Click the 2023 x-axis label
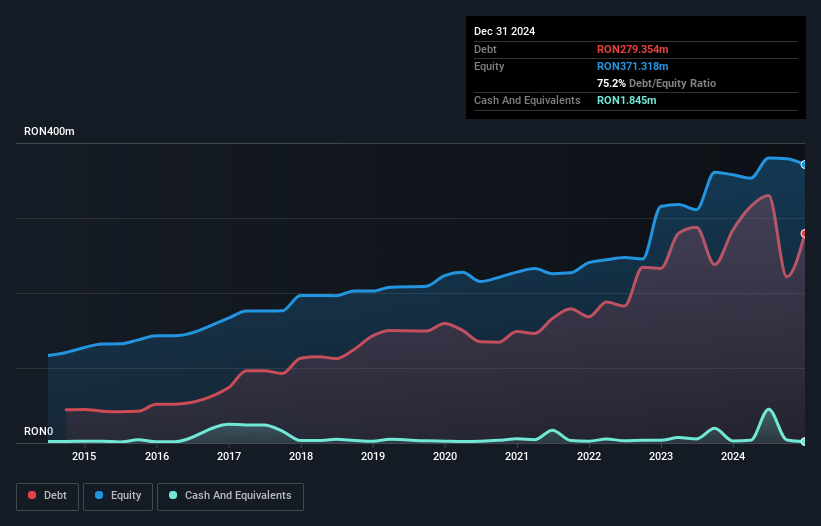The width and height of the screenshot is (821, 526). click(x=661, y=456)
